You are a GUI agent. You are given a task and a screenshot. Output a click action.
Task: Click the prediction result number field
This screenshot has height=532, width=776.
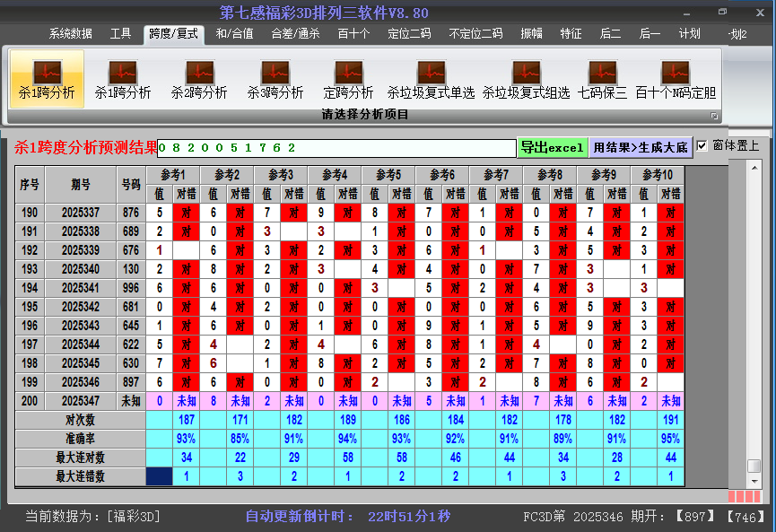336,147
